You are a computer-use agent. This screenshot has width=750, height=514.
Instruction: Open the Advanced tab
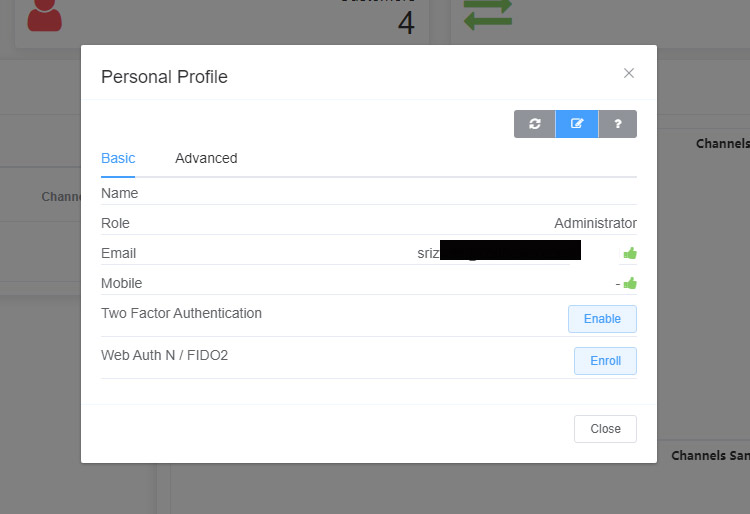pyautogui.click(x=206, y=158)
